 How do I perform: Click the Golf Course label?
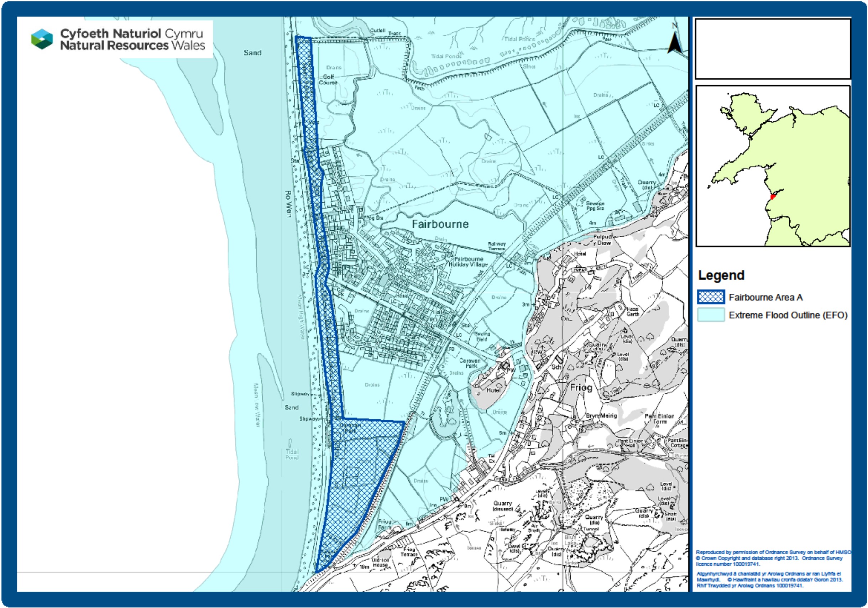tap(328, 79)
